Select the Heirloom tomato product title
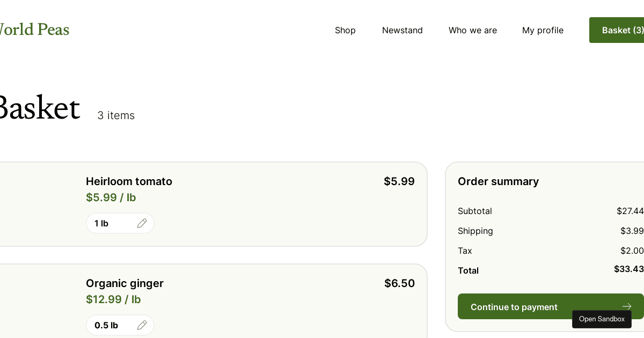The image size is (644, 338). 129,181
